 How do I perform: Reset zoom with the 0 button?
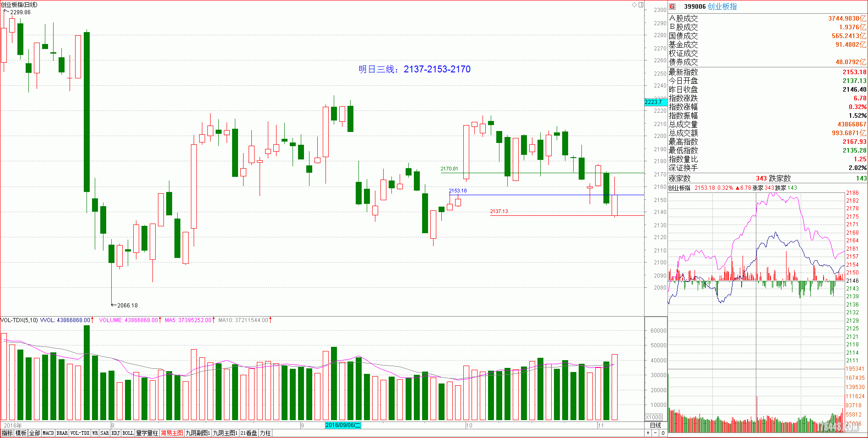(x=662, y=433)
